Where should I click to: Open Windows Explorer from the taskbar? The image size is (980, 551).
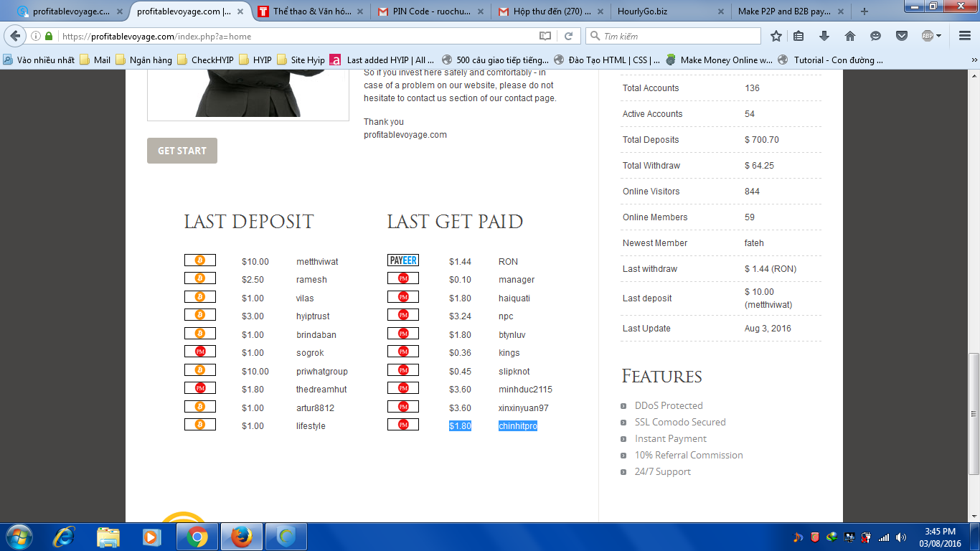point(108,537)
